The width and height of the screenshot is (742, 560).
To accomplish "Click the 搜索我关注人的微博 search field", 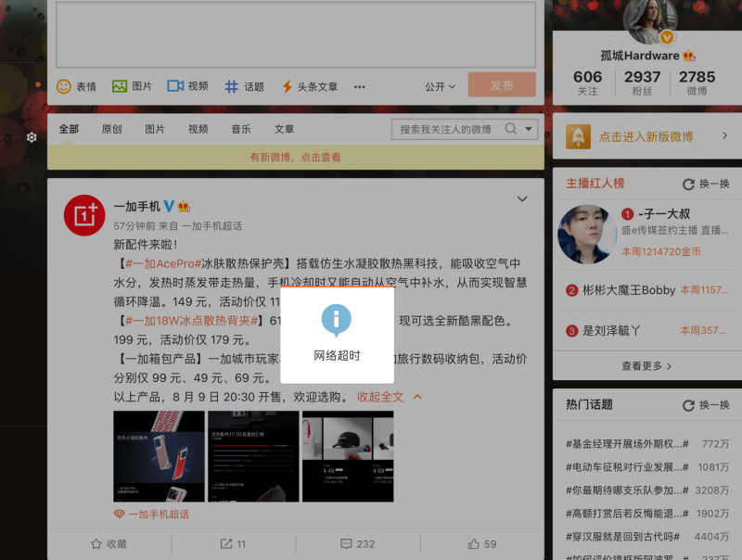I will click(446, 129).
